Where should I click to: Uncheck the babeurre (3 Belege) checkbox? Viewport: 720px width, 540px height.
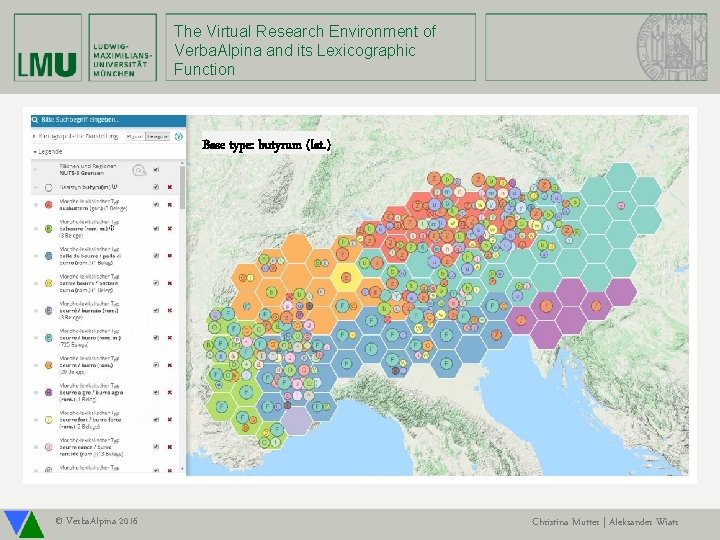click(x=156, y=228)
